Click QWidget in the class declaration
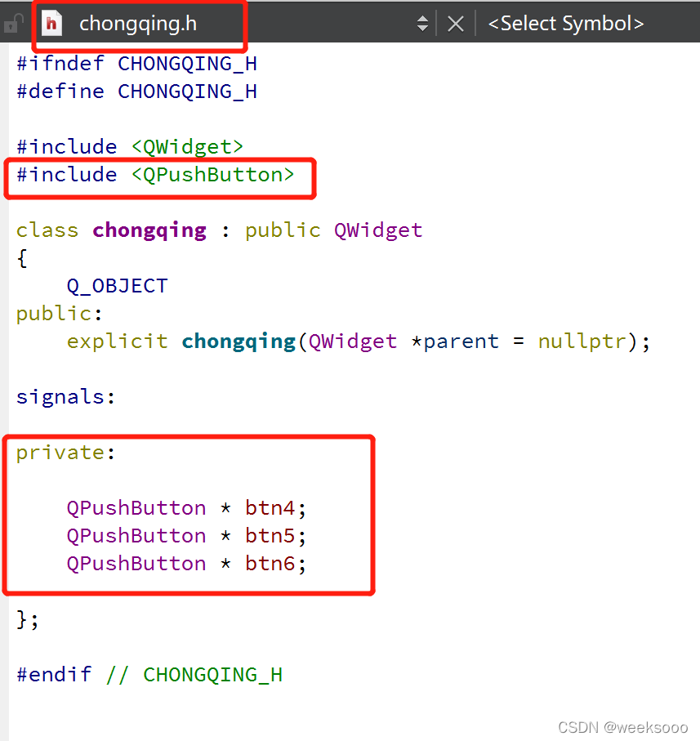700x741 pixels. tap(378, 230)
